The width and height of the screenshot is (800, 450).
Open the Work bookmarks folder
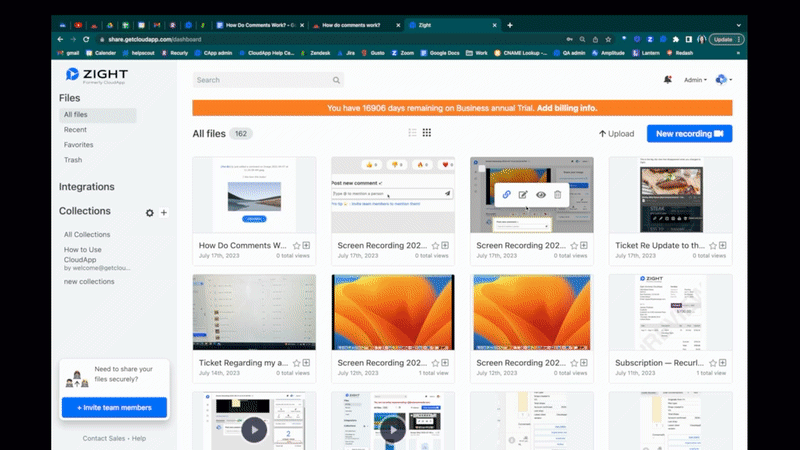click(477, 53)
